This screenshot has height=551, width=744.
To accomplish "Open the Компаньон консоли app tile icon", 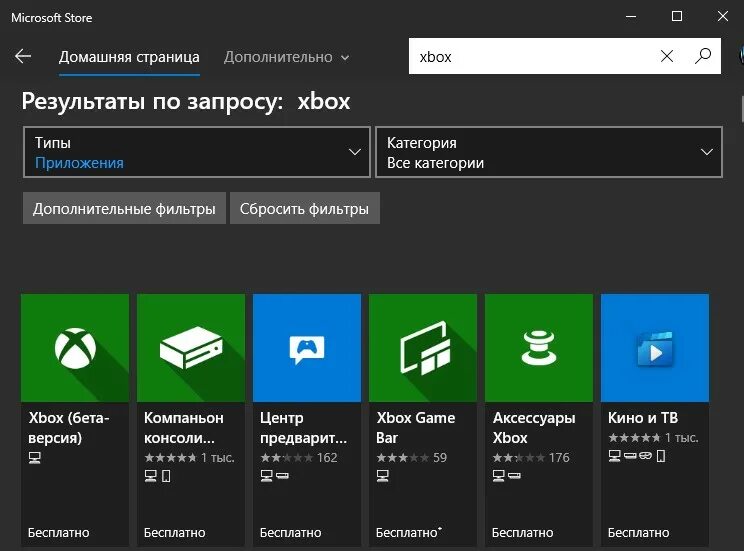I will 191,348.
